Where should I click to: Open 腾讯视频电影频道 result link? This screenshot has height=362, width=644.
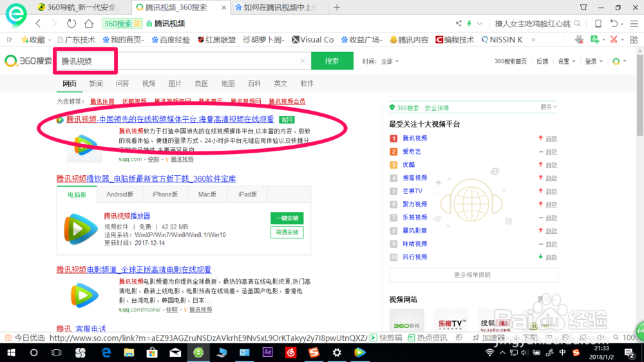pos(134,269)
